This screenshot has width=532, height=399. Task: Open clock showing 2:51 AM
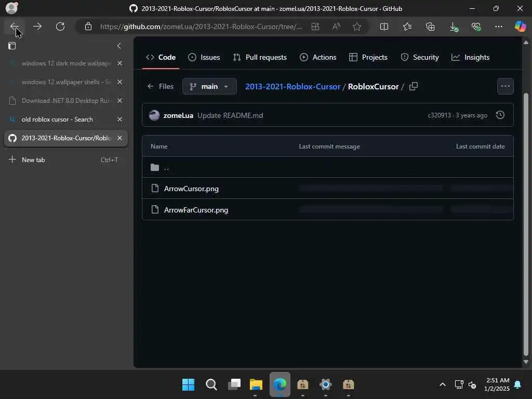pos(497,384)
